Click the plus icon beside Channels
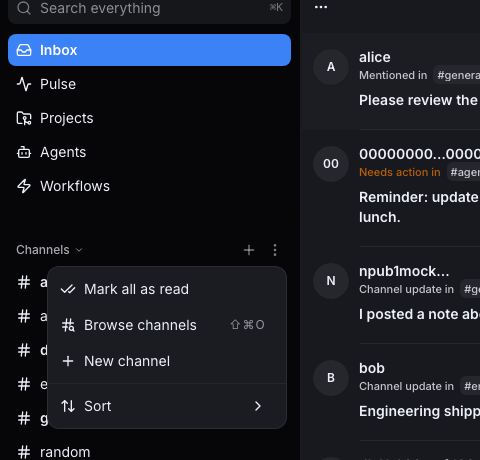 coord(249,250)
